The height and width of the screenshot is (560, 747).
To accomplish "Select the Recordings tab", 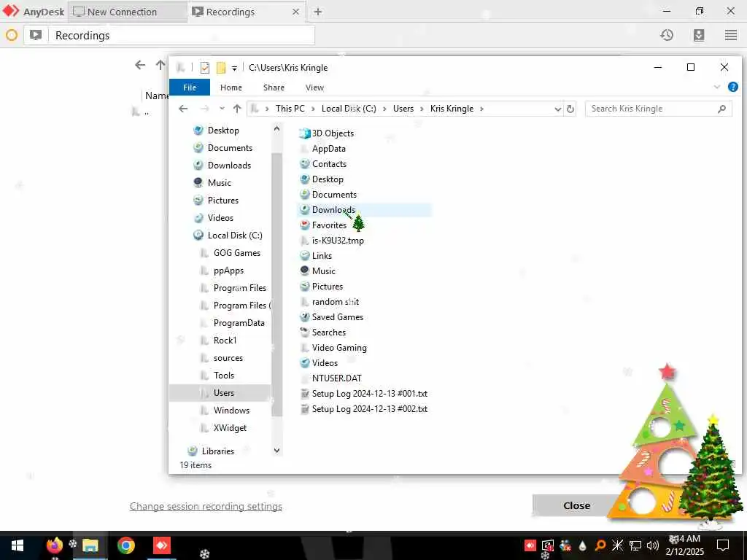I will (230, 12).
